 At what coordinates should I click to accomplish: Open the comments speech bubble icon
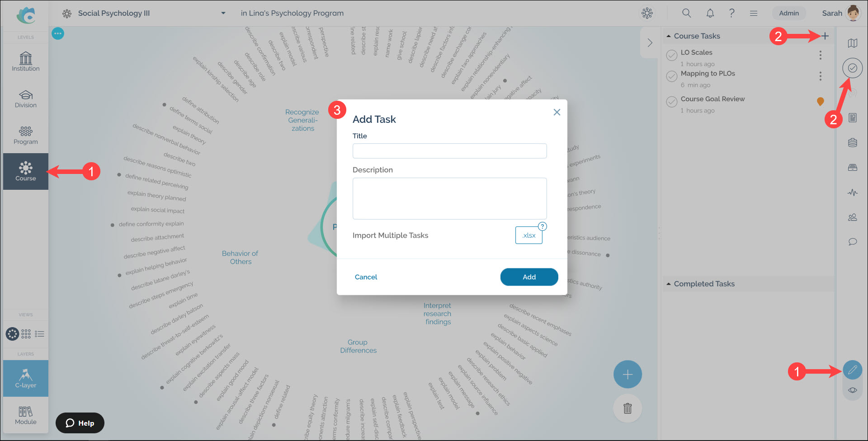click(x=852, y=242)
